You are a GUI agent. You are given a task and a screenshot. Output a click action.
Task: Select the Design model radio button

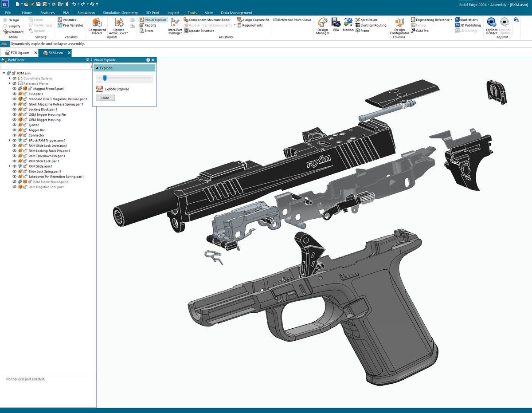click(x=5, y=20)
